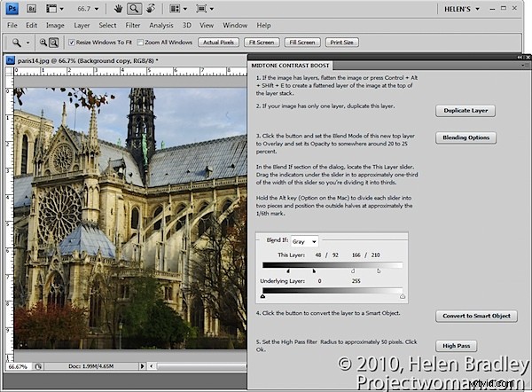This screenshot has height=392, width=532.
Task: Open the Layer menu
Action: tap(82, 26)
